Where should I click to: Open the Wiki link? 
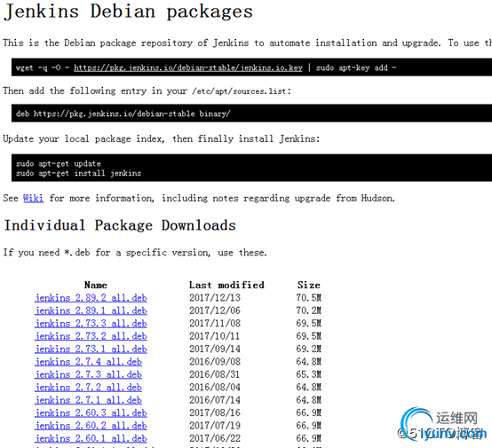point(33,198)
